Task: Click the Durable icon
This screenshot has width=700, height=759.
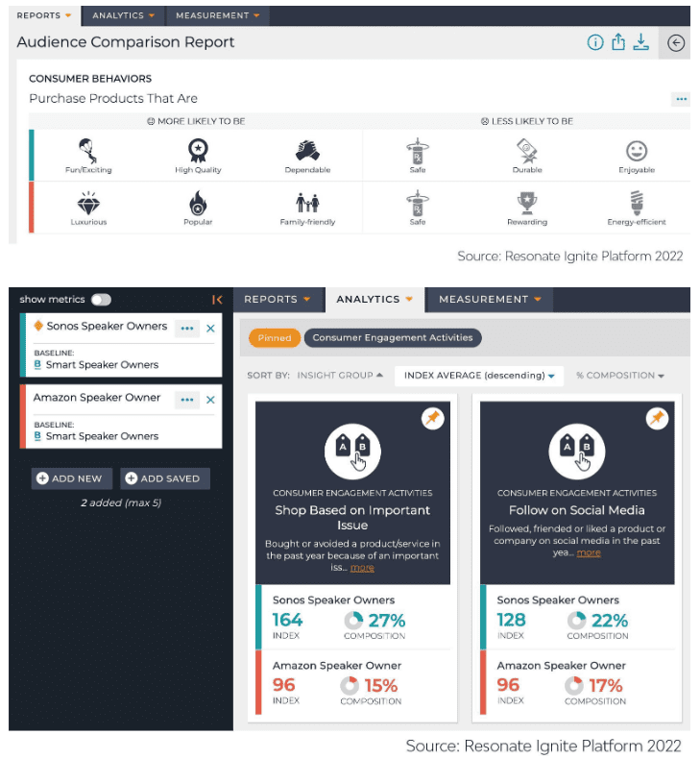Action: click(x=527, y=151)
